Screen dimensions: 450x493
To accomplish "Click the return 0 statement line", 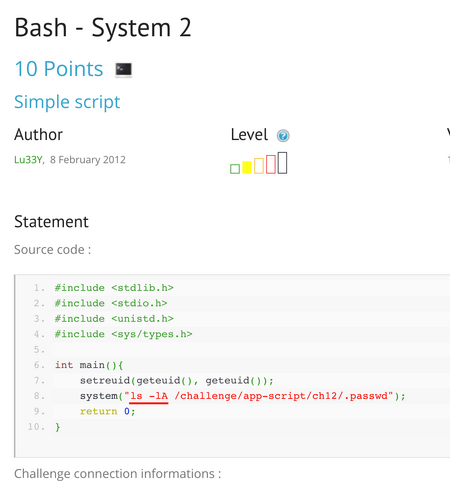I will [108, 412].
